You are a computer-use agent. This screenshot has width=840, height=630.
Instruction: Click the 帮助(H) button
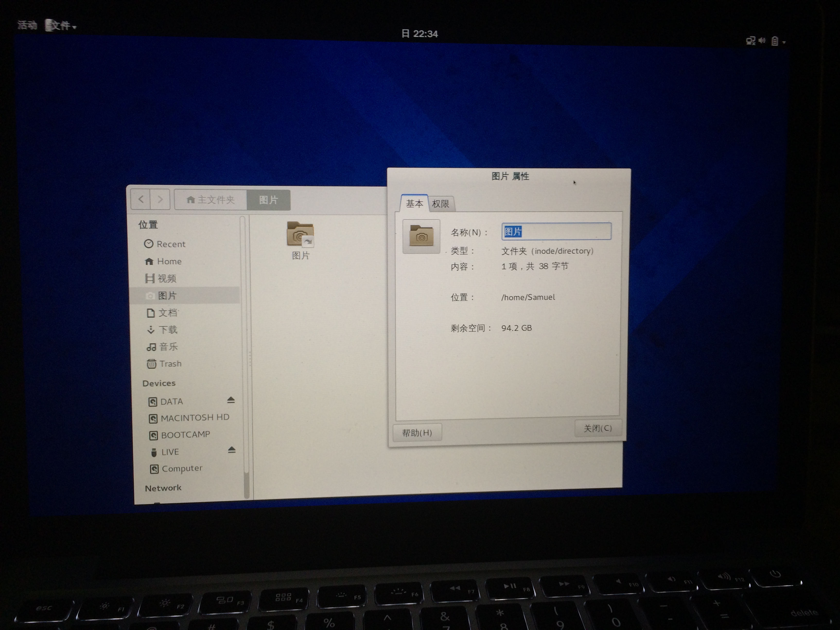[417, 433]
